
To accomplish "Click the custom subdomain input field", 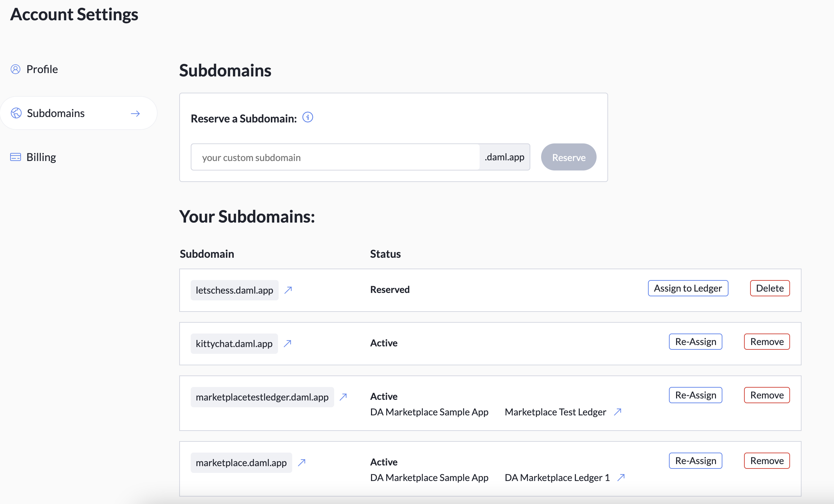I will 335,157.
